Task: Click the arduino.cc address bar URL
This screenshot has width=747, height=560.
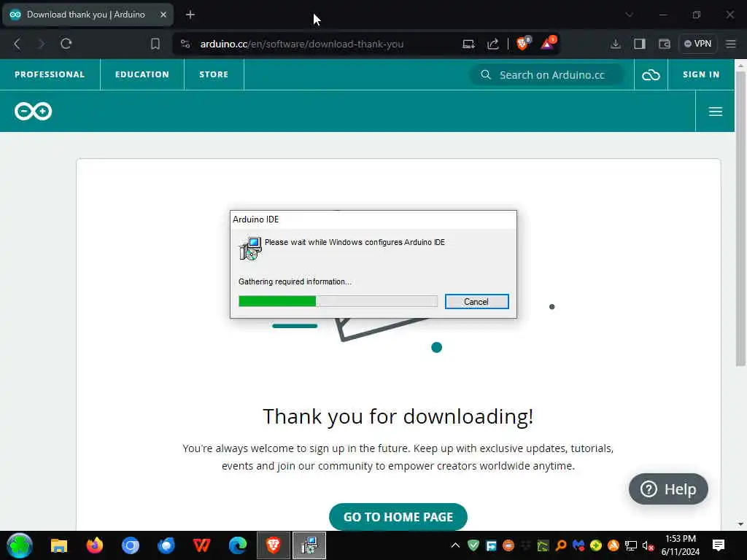Action: click(302, 44)
